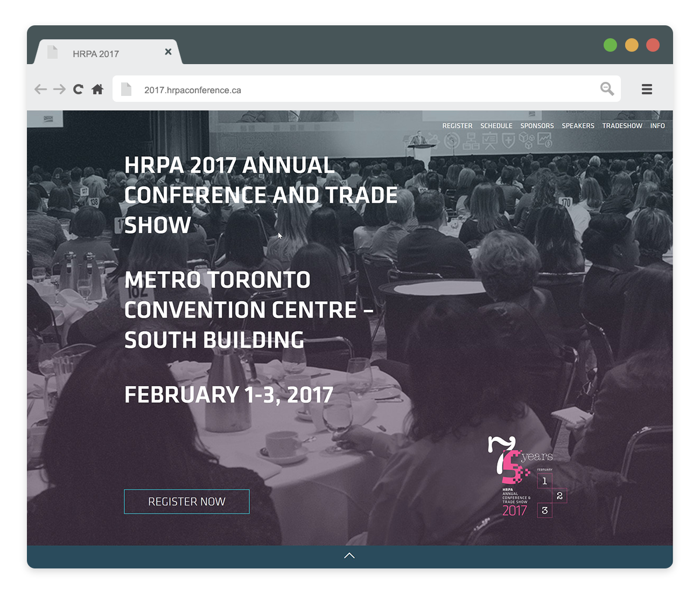Open the SCHEDULE nav link
The height and width of the screenshot is (597, 700).
pos(496,126)
